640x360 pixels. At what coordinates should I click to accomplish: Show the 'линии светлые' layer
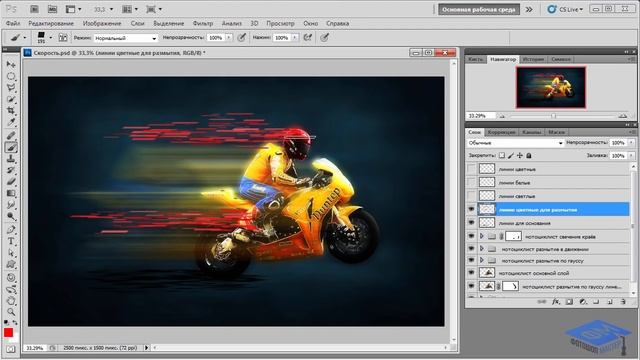coord(471,196)
